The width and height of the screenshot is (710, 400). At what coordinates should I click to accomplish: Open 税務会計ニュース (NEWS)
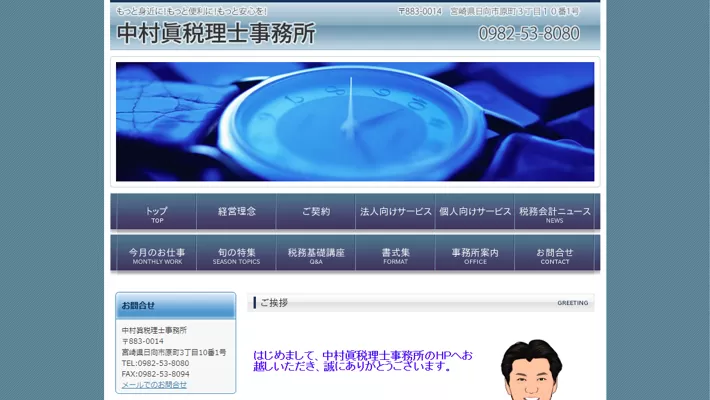point(555,213)
